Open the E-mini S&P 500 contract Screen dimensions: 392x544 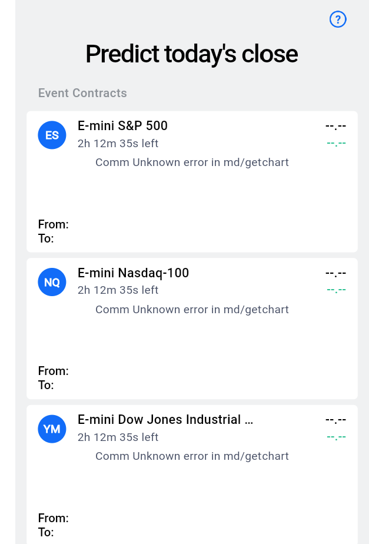pyautogui.click(x=122, y=125)
